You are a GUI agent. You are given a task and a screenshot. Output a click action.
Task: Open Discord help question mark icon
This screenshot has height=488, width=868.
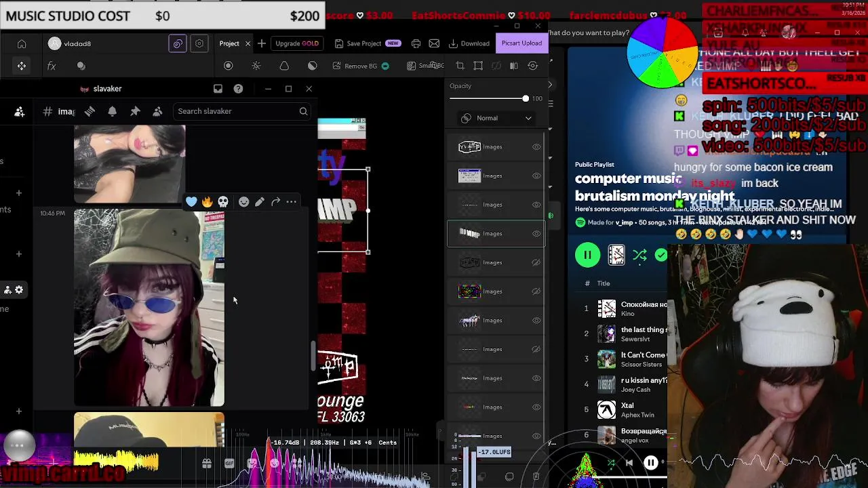click(238, 89)
